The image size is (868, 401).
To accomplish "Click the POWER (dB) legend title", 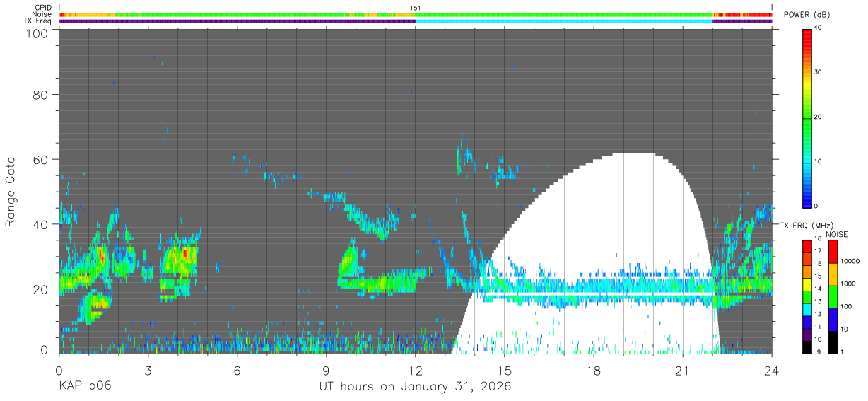I will click(x=807, y=15).
